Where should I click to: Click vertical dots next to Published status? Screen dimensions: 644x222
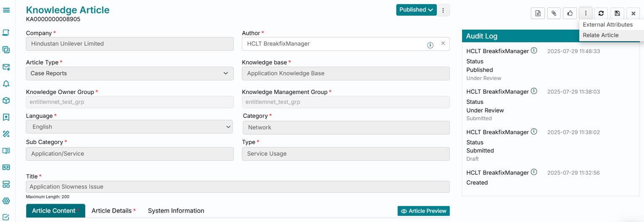pos(443,10)
